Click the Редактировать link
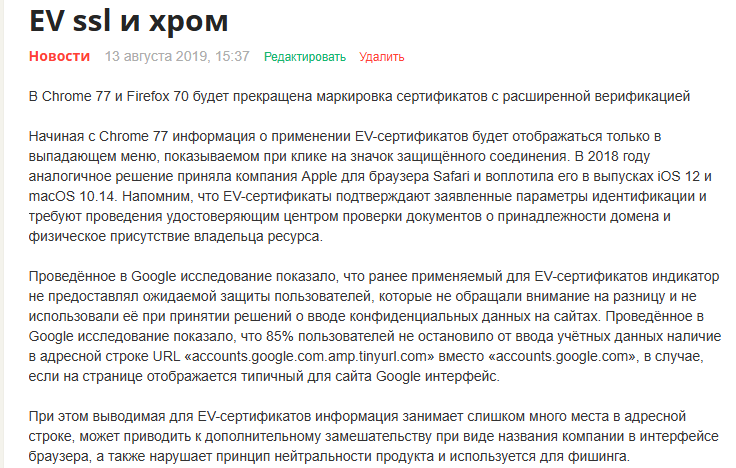The image size is (736, 468). point(304,57)
